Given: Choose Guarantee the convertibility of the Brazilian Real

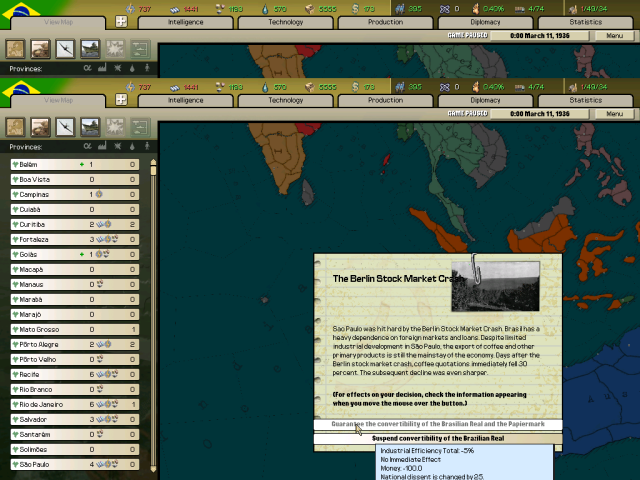Looking at the screenshot, I should click(438, 424).
